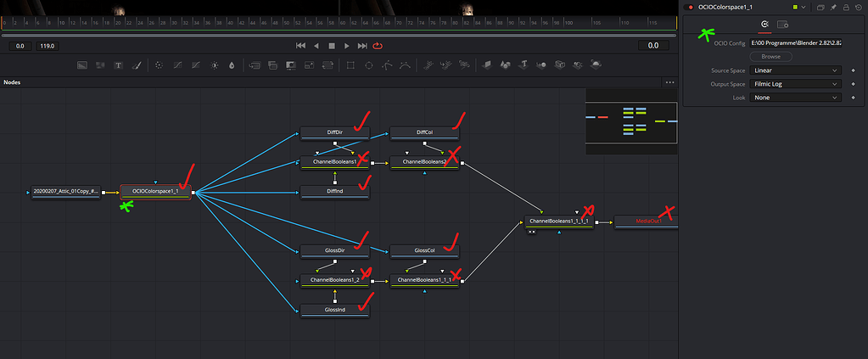The height and width of the screenshot is (359, 868).
Task: Add a Camera 3D tool from the toolbar
Action: point(560,65)
